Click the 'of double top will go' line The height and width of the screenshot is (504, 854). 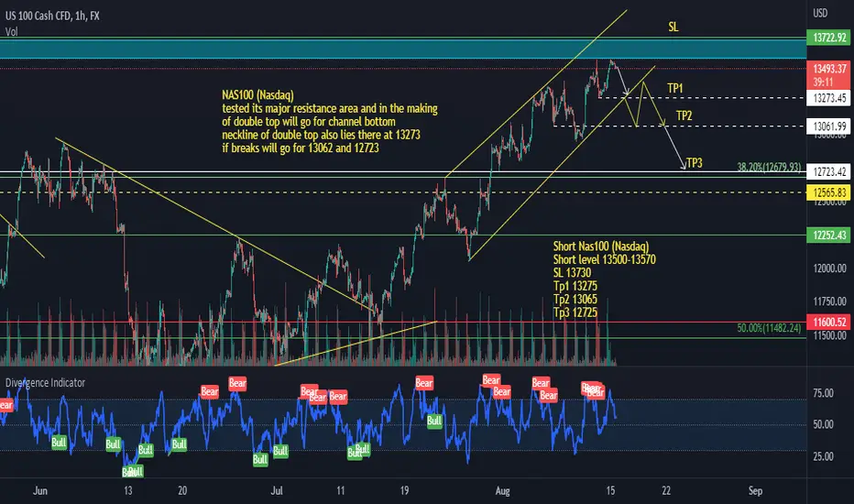coord(308,122)
